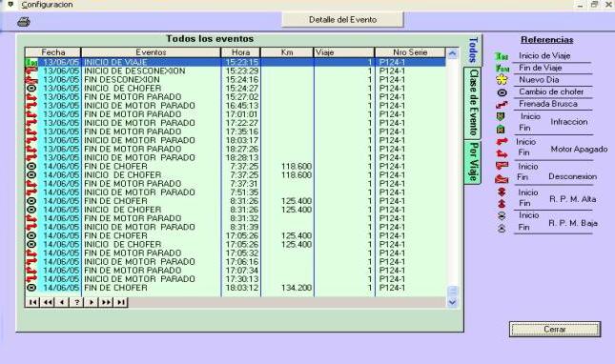Select FIN DE MOTOR PARADO at 17:01:01
The width and height of the screenshot is (615, 364).
pyautogui.click(x=236, y=114)
